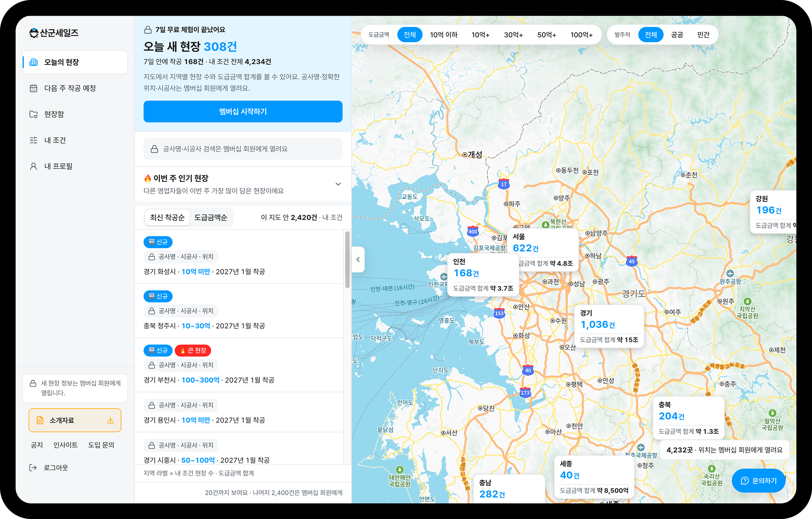Click the document icon on 소개자료

40,420
